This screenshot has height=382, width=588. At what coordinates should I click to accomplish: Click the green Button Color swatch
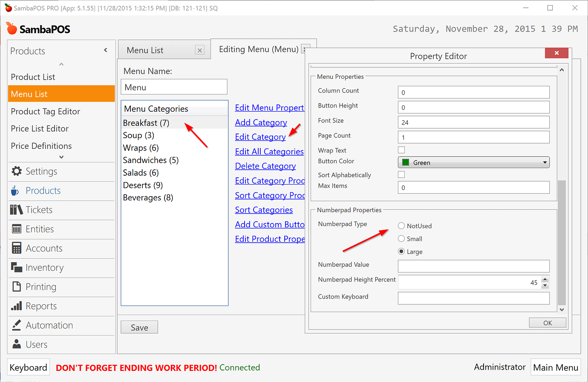click(406, 162)
